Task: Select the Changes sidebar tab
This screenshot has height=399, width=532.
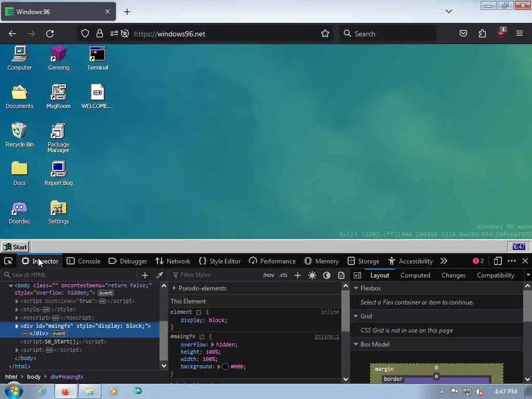Action: pos(453,275)
